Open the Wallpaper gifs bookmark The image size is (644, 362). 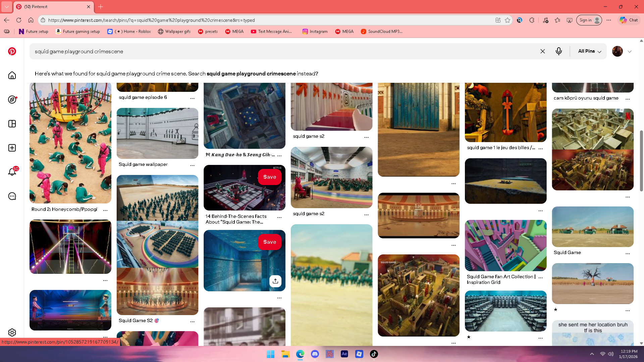(174, 32)
